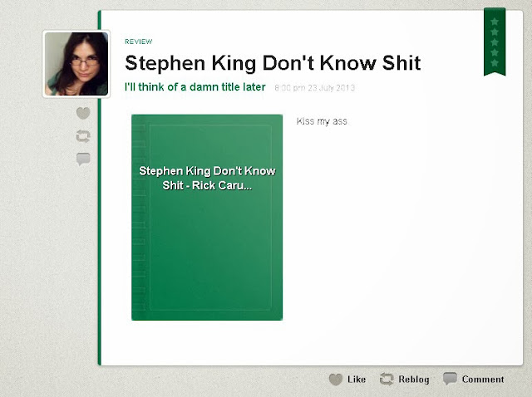This screenshot has height=397, width=532.
Task: Click the post timestamp 23 July 2013
Action: (314, 88)
